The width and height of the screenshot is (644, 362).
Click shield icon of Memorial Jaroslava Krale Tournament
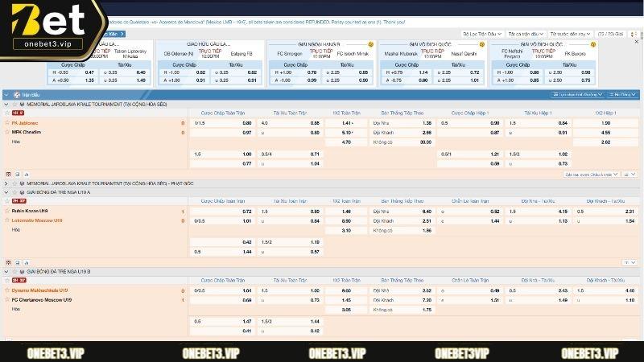click(23, 105)
